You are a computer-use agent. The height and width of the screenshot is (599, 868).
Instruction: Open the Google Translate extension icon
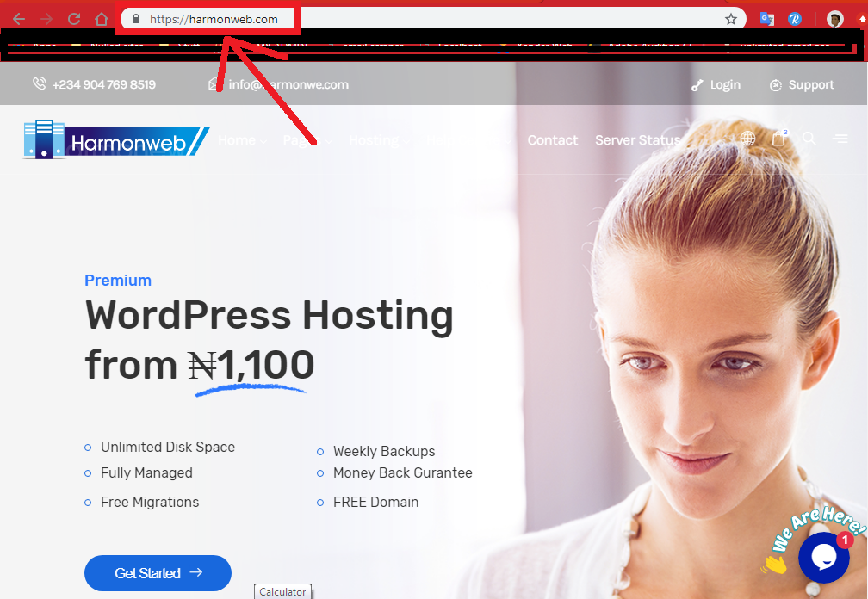click(766, 19)
